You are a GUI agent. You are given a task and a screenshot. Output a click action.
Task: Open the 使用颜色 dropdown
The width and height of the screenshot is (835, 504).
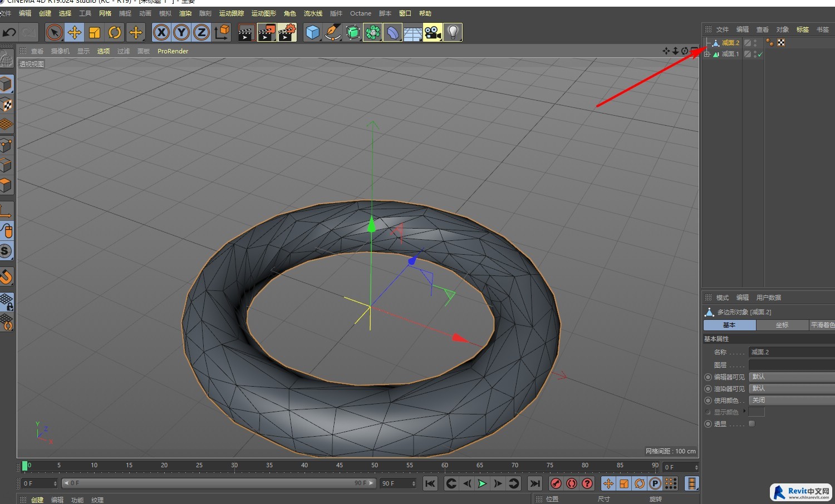792,401
